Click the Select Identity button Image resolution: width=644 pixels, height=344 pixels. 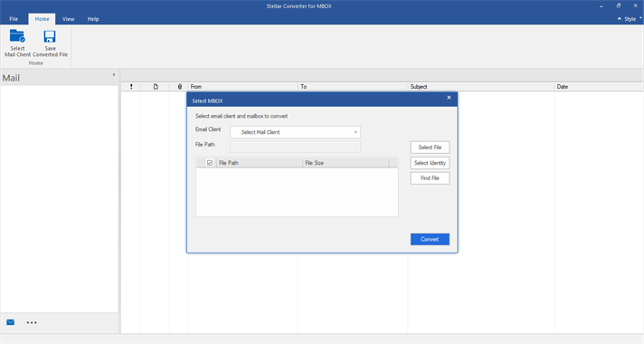click(x=430, y=163)
